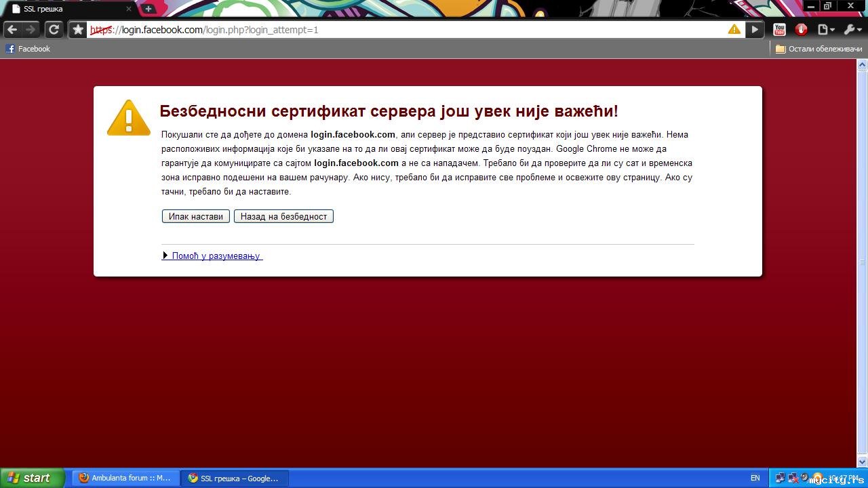Image resolution: width=868 pixels, height=488 pixels.
Task: Bookmark this page with the star icon
Action: tap(78, 30)
